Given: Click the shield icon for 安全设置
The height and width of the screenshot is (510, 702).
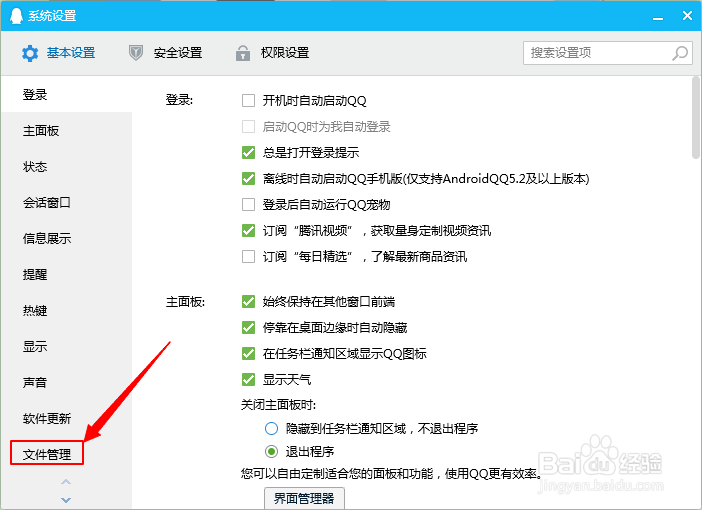Looking at the screenshot, I should (136, 53).
